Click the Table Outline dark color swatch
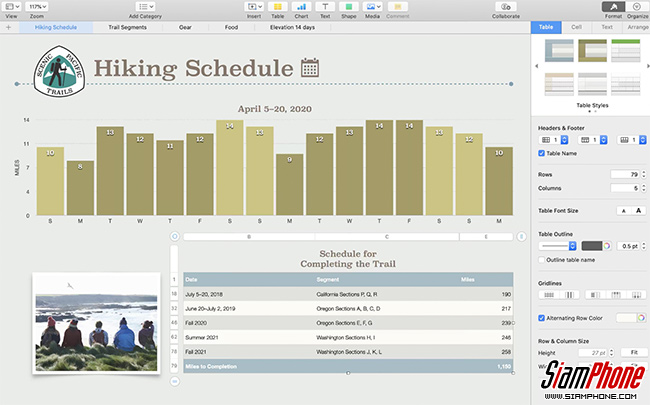The width and height of the screenshot is (650, 405). tap(592, 246)
